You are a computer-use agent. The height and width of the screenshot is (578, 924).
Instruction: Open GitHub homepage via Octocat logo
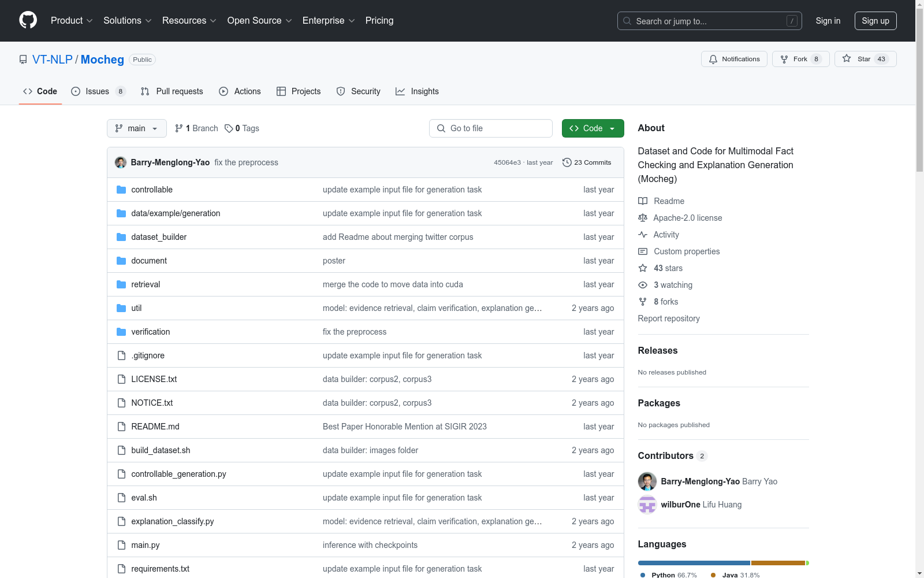(28, 20)
